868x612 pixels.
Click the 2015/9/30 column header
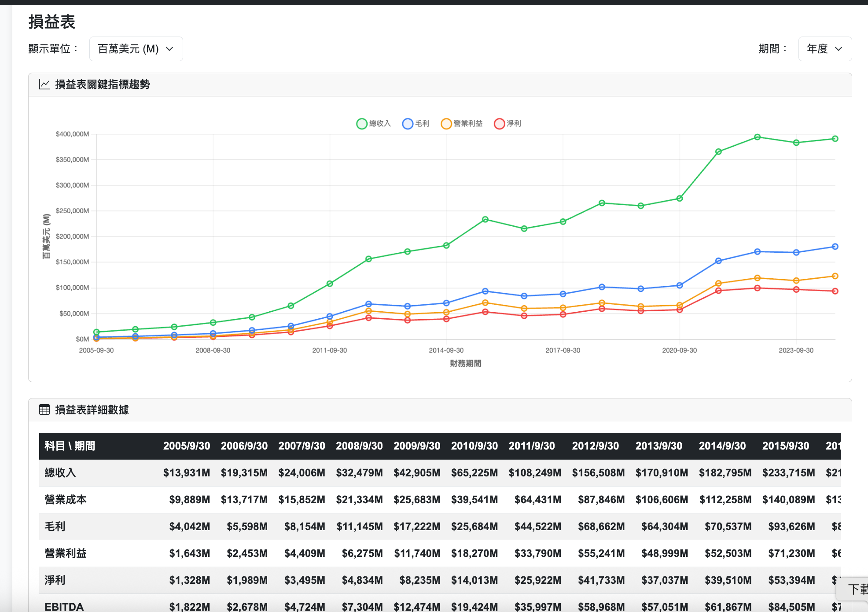coord(785,446)
